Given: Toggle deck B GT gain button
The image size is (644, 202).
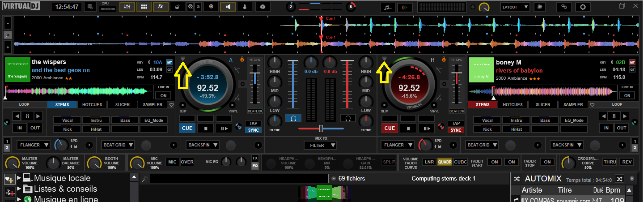Looking at the screenshot, I should 632,69.
